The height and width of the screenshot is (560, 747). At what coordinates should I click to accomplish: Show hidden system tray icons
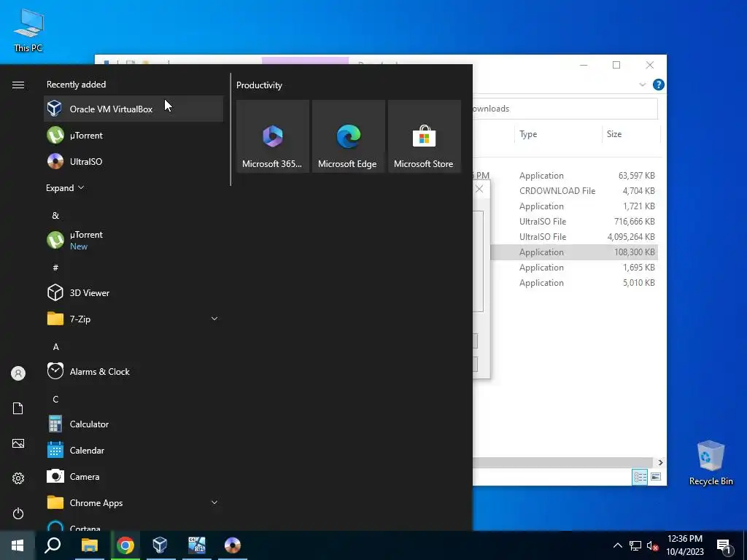click(x=617, y=545)
